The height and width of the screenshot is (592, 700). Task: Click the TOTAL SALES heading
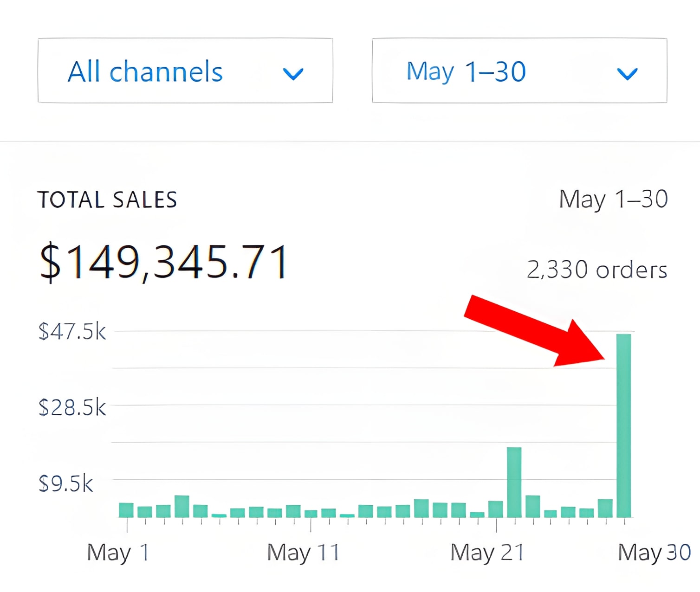coord(107,200)
